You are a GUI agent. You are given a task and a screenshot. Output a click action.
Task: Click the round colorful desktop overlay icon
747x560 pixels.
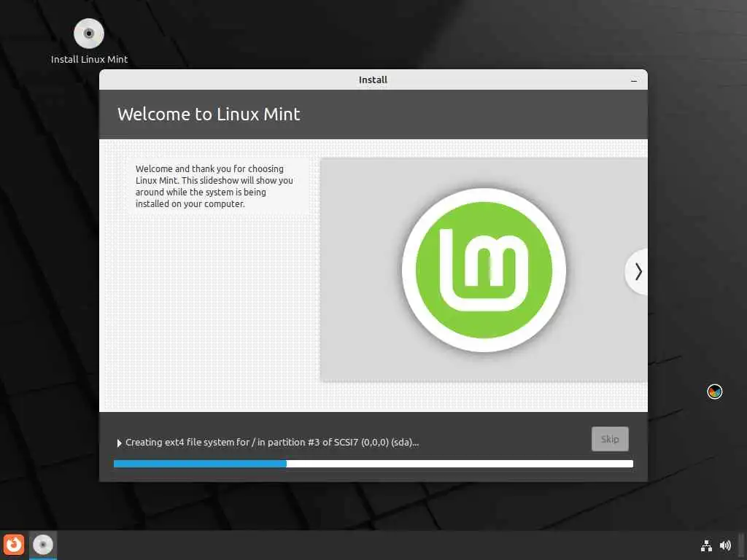tap(715, 392)
